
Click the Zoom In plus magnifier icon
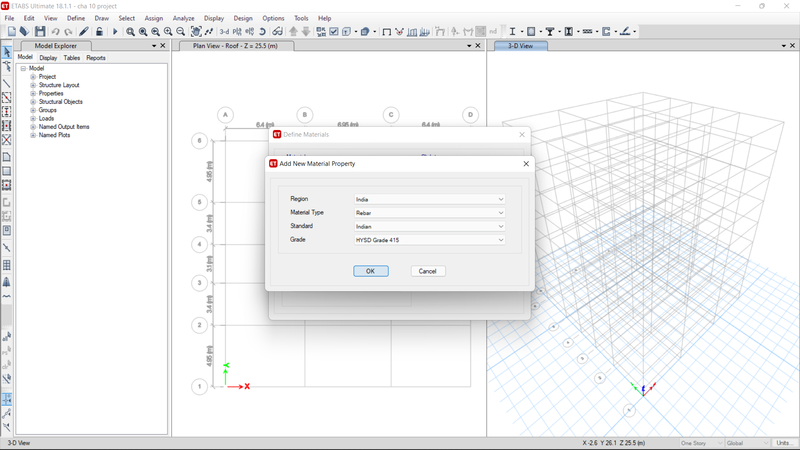pyautogui.click(x=168, y=32)
